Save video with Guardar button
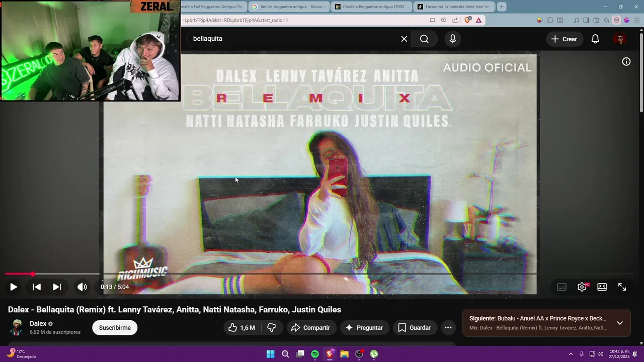 pyautogui.click(x=415, y=328)
